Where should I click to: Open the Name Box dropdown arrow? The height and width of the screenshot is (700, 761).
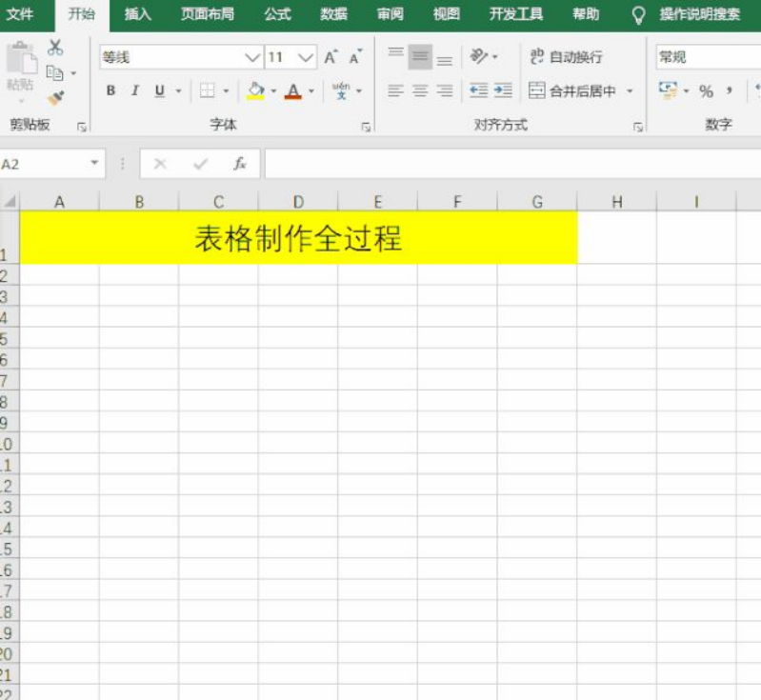(94, 164)
